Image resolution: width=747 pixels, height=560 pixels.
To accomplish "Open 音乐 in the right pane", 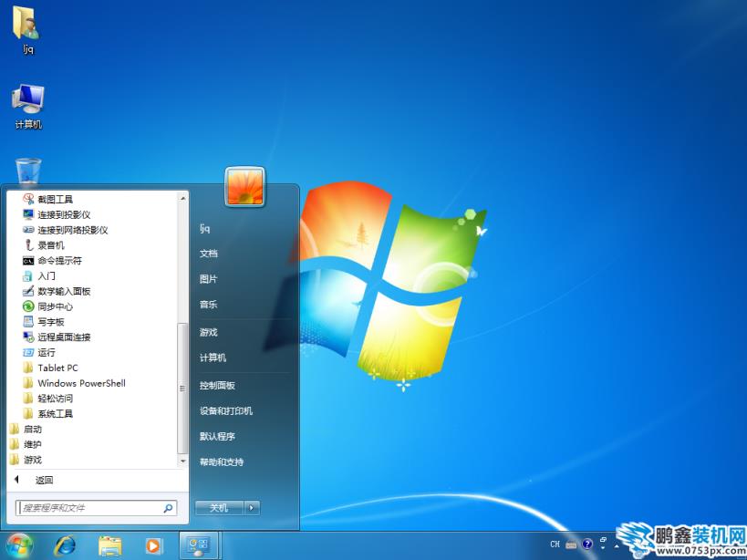I will click(x=209, y=305).
